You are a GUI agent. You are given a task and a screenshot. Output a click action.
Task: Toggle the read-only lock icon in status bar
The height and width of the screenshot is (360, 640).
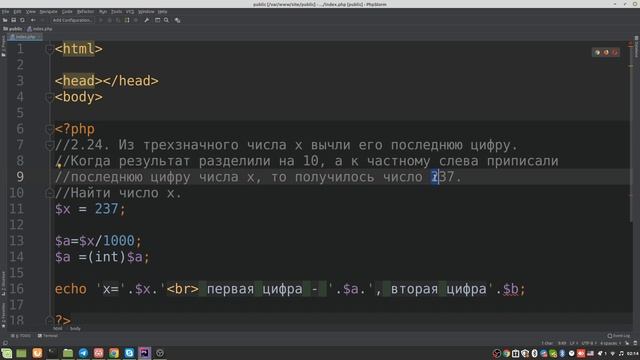pyautogui.click(x=627, y=343)
